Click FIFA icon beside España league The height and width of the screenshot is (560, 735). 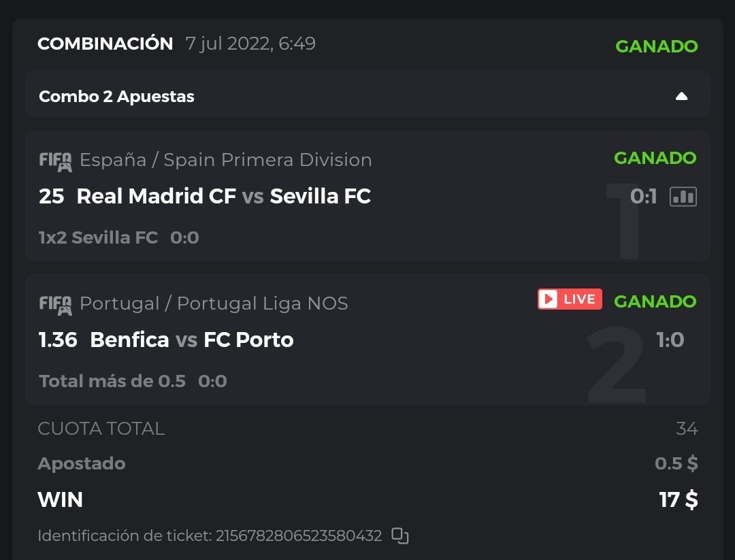coord(55,161)
